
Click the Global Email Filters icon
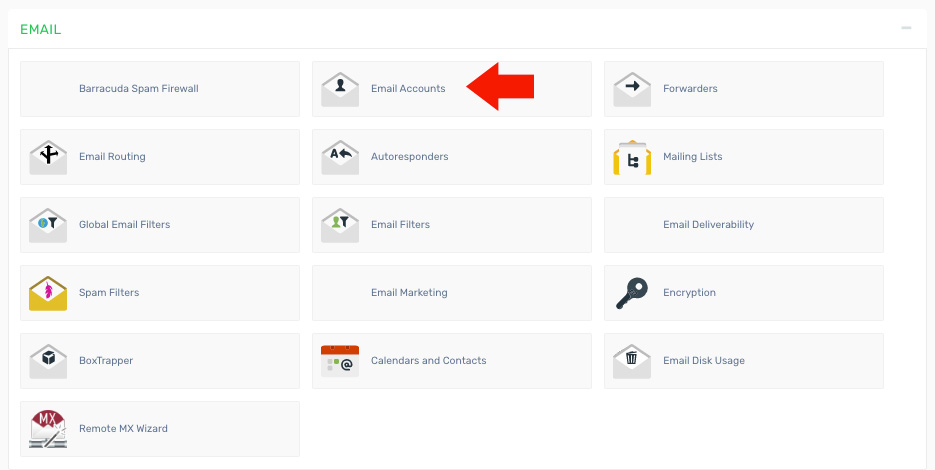tap(48, 225)
